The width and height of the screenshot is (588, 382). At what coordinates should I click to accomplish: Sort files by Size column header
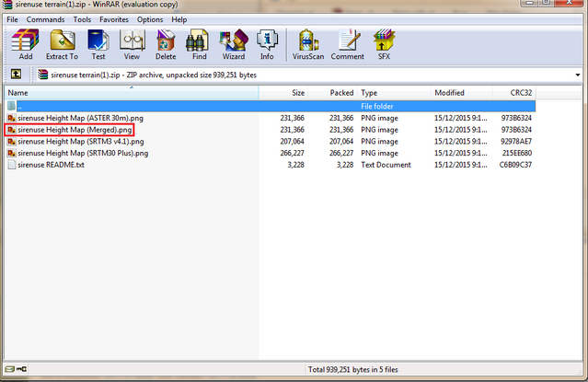(283, 93)
